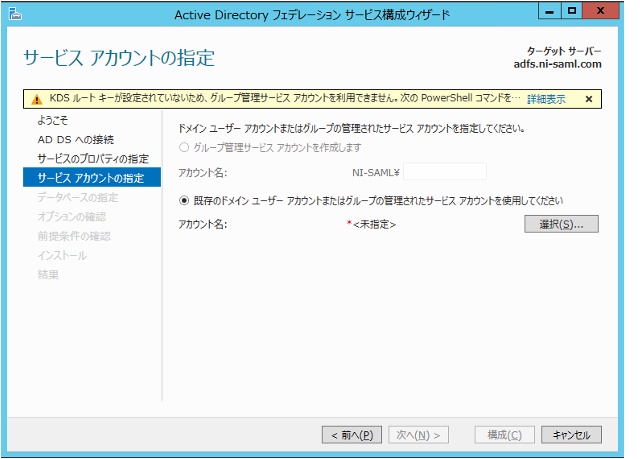Click the KDS ルート キー warning message text
Image resolution: width=640 pixels, height=459 pixels.
(x=285, y=98)
